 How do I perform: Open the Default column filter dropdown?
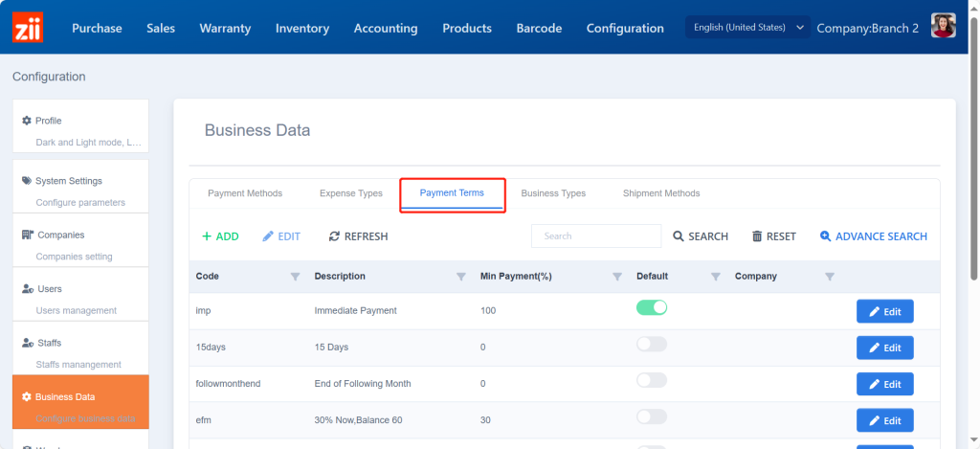coord(715,277)
